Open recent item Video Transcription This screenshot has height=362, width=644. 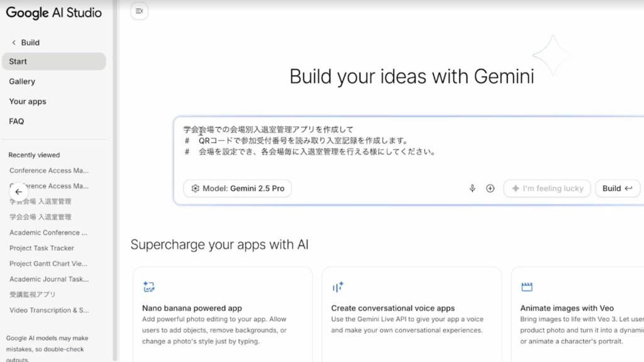49,310
